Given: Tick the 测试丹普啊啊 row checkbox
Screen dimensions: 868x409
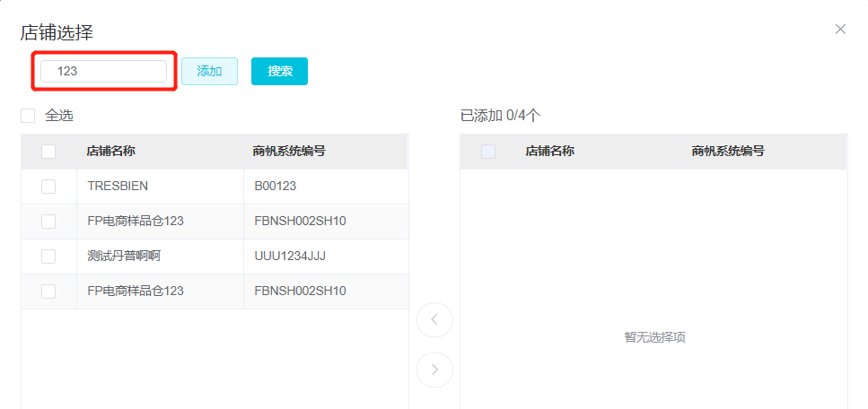Looking at the screenshot, I should click(x=48, y=257).
